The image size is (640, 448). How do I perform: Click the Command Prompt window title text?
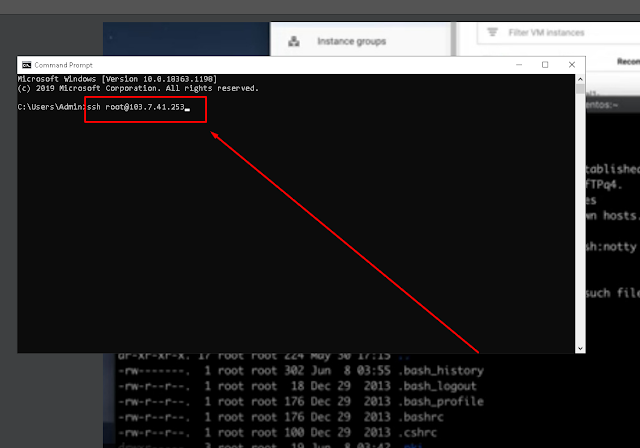63,65
